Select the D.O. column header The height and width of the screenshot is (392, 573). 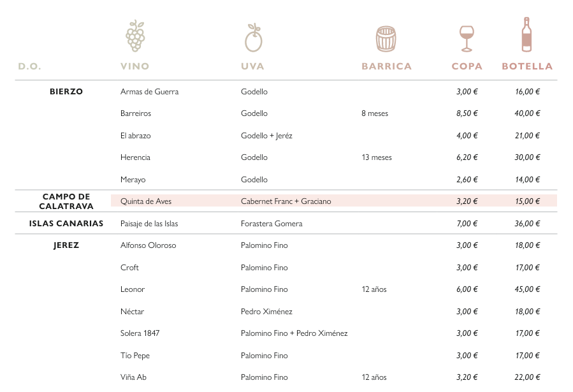[x=30, y=66]
